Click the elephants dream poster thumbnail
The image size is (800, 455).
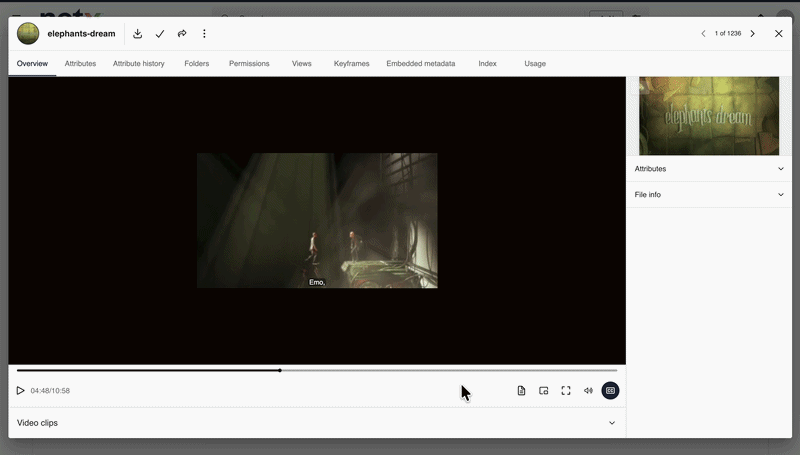click(709, 116)
